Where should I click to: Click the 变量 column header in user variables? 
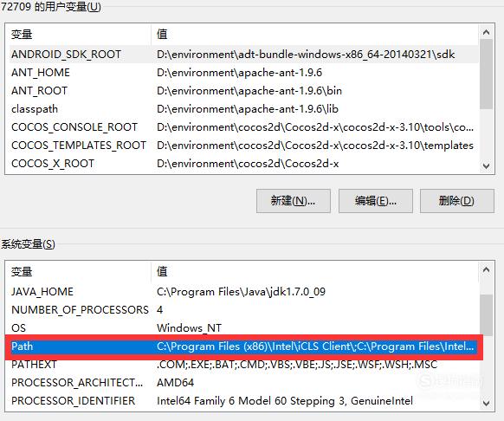pos(80,35)
